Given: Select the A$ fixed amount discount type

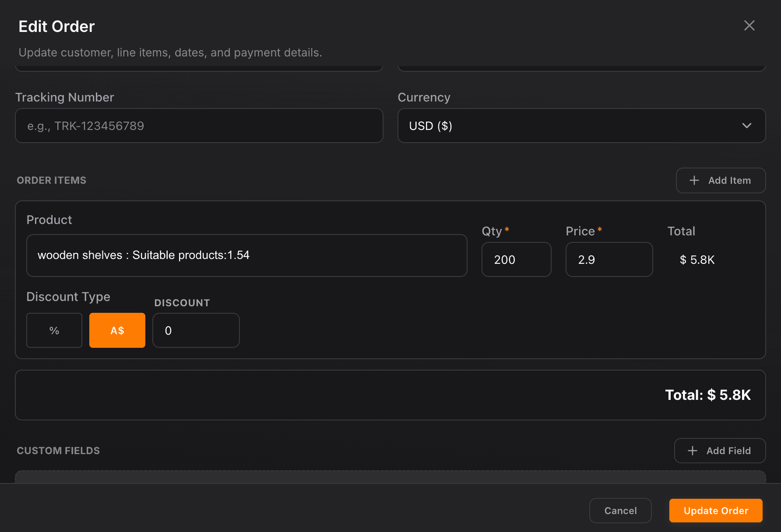Looking at the screenshot, I should click(x=117, y=330).
